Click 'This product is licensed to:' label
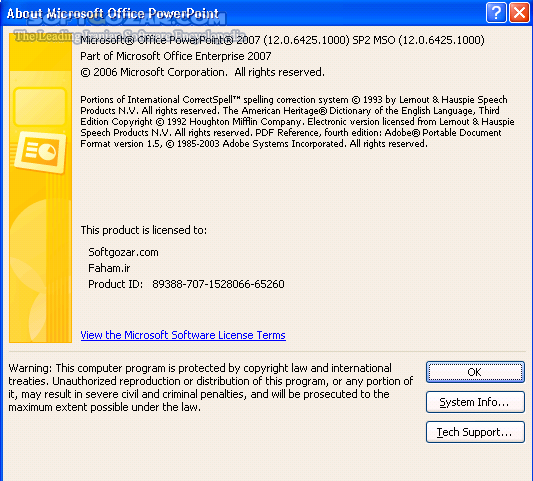Image resolution: width=533 pixels, height=481 pixels. coord(143,230)
